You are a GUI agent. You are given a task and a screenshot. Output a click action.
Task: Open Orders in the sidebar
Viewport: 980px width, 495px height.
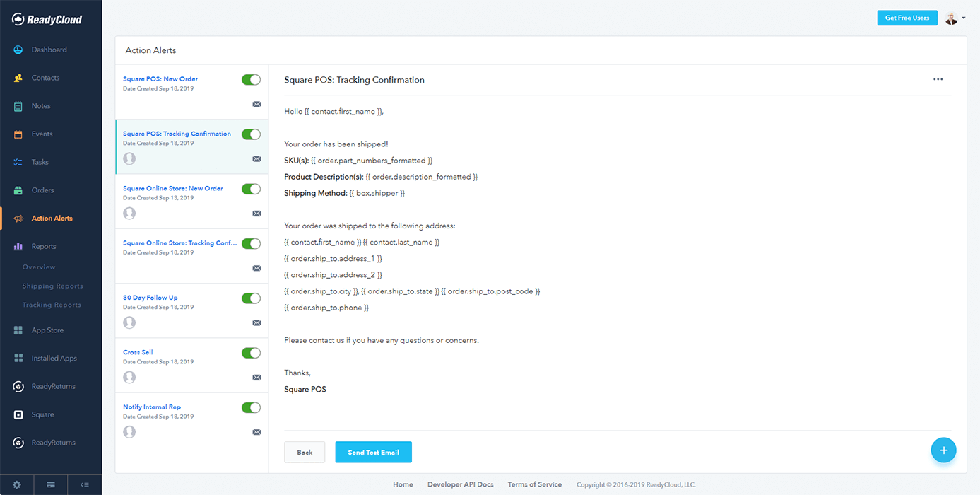[x=42, y=190]
